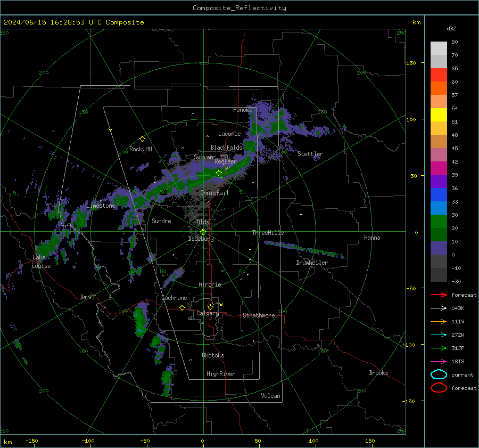Click the yellow diamond marker above RockyMH
Viewport: 479px width, 448px height.
coord(142,139)
